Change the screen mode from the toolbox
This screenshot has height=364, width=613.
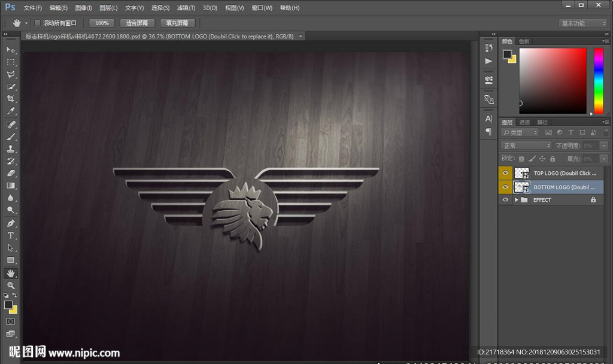pyautogui.click(x=11, y=334)
